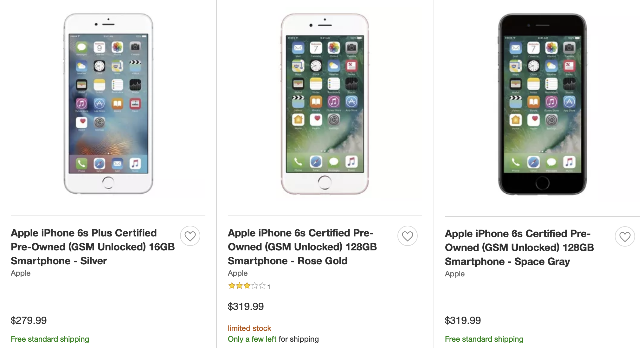Click the orange "limited stock" label
Screen dimensions: 644x348
point(249,328)
